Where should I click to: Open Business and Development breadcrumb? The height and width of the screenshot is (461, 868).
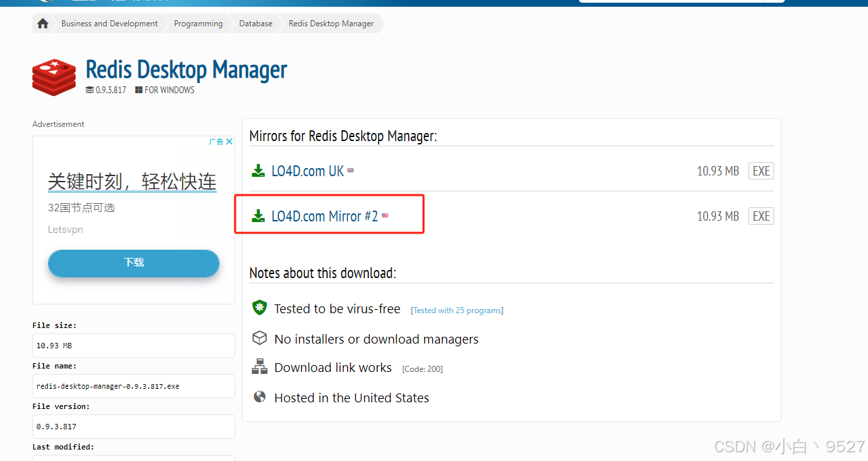[x=109, y=24]
